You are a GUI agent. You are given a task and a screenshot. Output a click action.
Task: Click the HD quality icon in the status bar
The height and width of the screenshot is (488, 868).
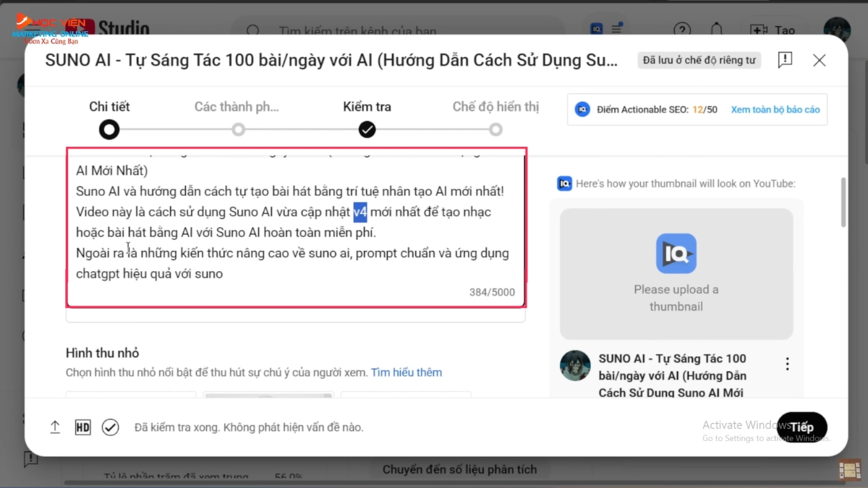(82, 427)
